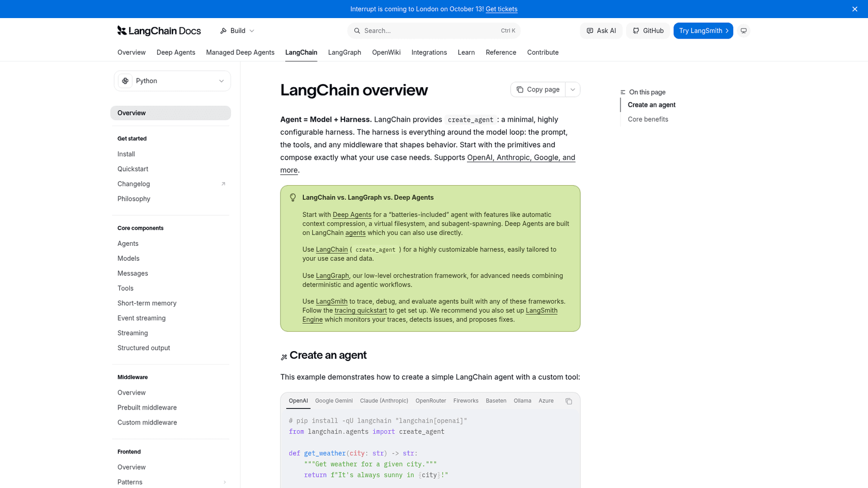Image resolution: width=868 pixels, height=488 pixels.
Task: Click the Try LangSmith button
Action: [703, 31]
